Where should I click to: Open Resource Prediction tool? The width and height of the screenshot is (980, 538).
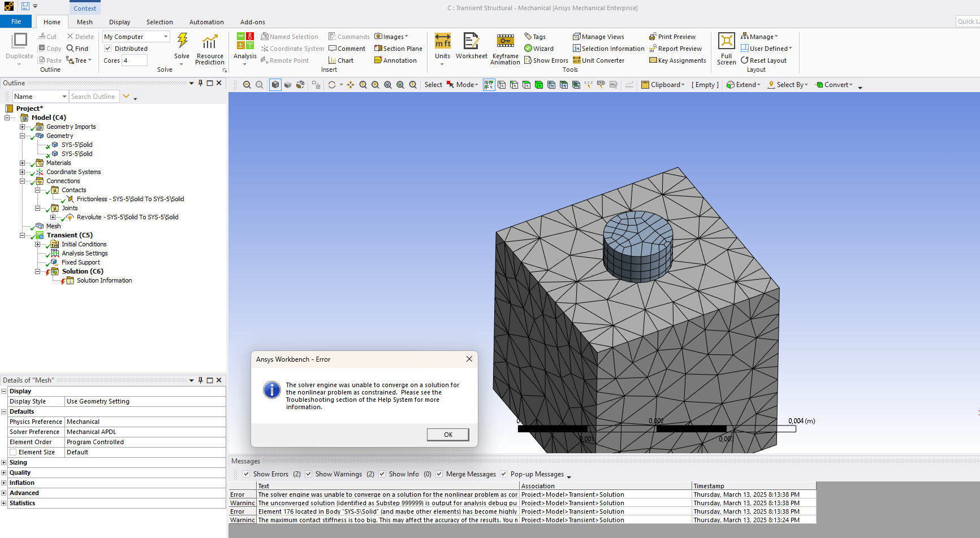point(210,49)
